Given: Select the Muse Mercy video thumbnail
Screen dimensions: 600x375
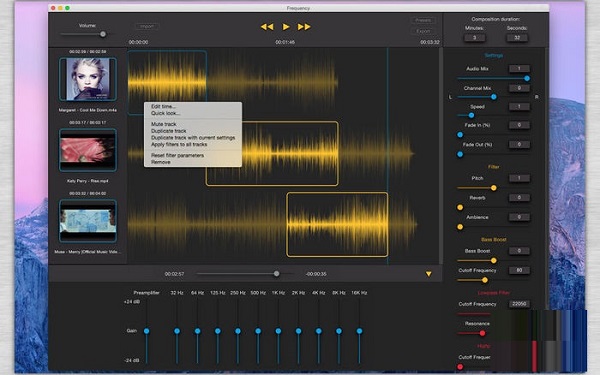Looking at the screenshot, I should (88, 221).
